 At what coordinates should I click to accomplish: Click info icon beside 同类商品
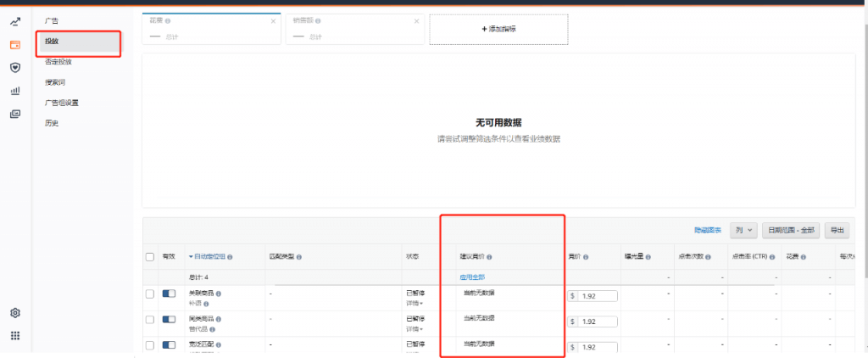coord(219,319)
